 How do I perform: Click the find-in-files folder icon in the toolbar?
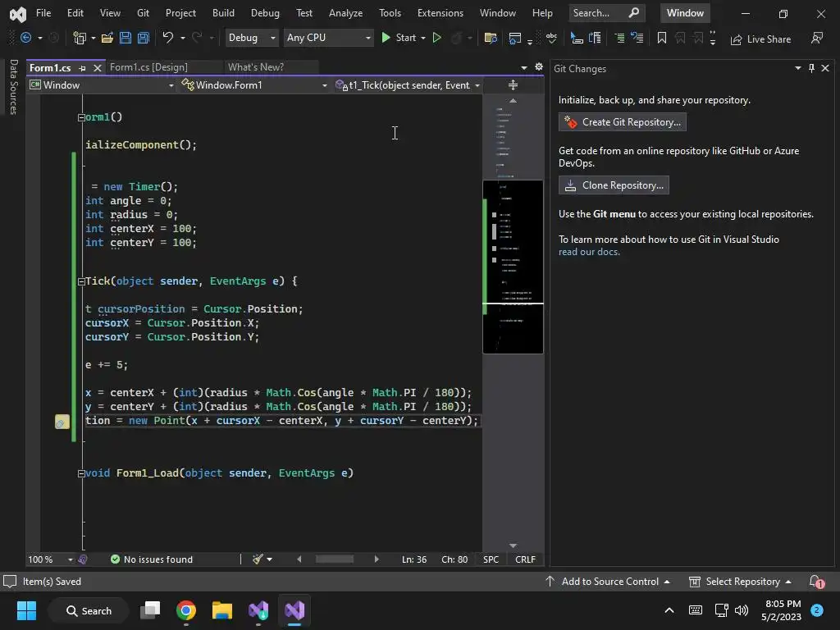pyautogui.click(x=491, y=38)
